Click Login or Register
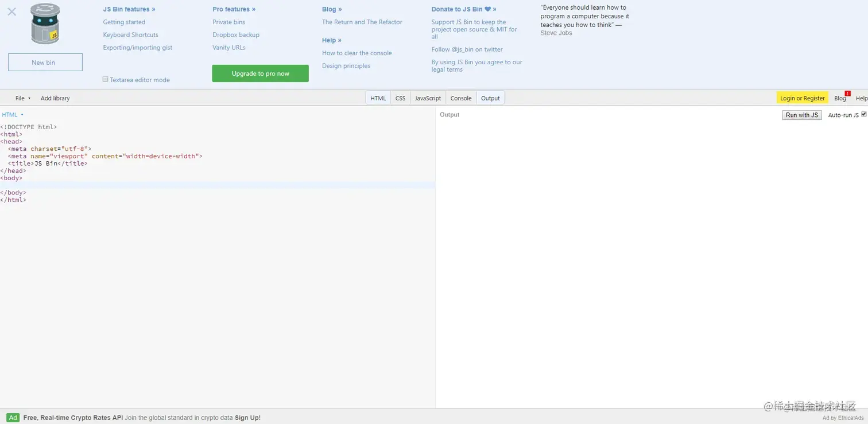The width and height of the screenshot is (868, 424). [x=803, y=98]
